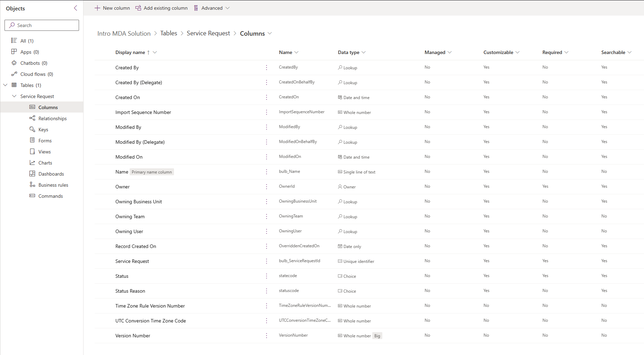
Task: Open more options for Status Reason row
Action: tap(267, 291)
